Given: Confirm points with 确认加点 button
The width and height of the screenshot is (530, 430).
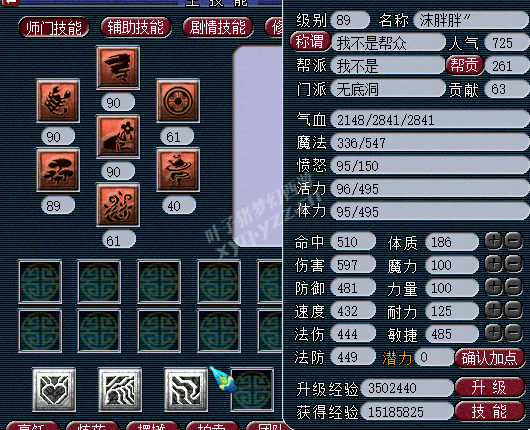Looking at the screenshot, I should tap(490, 358).
